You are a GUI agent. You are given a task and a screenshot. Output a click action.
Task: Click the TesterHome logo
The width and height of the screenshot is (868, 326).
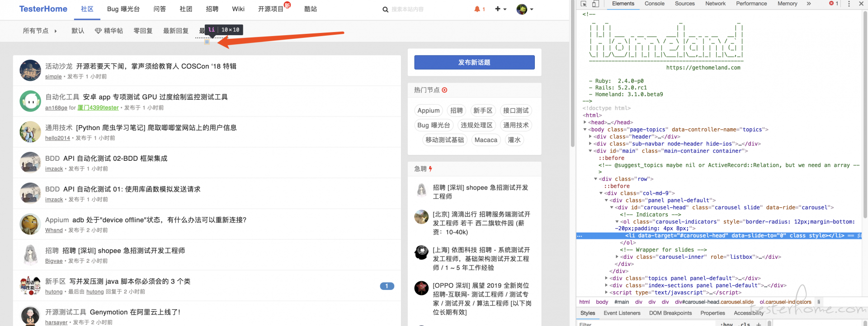pos(43,9)
